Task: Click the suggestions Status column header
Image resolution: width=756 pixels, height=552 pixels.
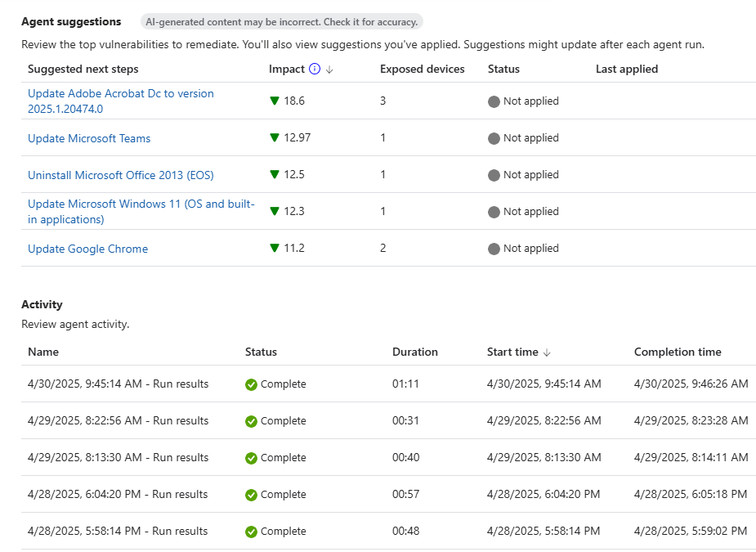Action: tap(503, 69)
